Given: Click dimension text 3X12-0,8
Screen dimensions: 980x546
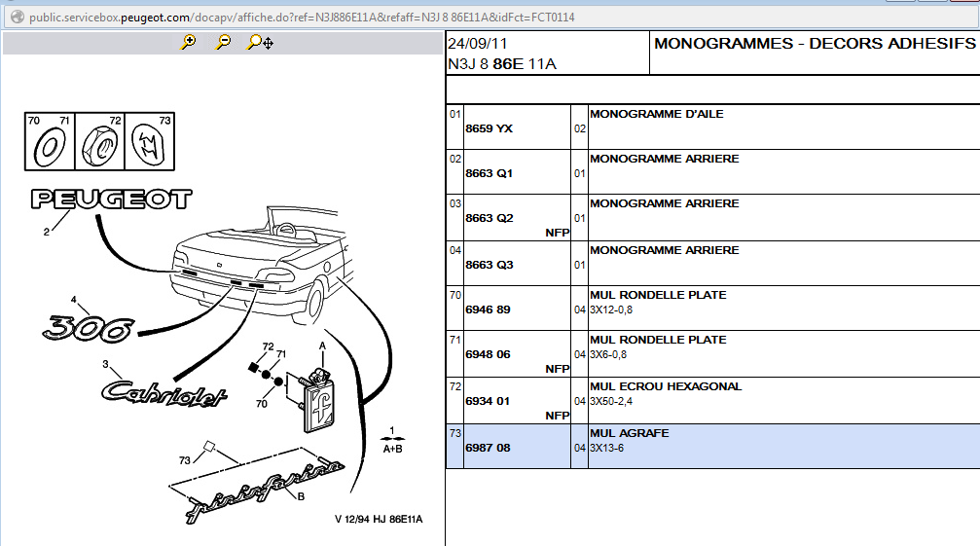Looking at the screenshot, I should coord(610,309).
